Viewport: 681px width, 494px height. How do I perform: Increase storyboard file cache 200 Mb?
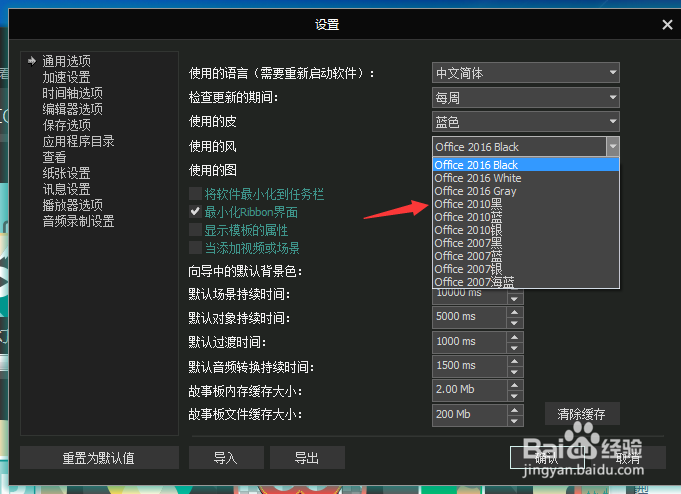click(515, 410)
